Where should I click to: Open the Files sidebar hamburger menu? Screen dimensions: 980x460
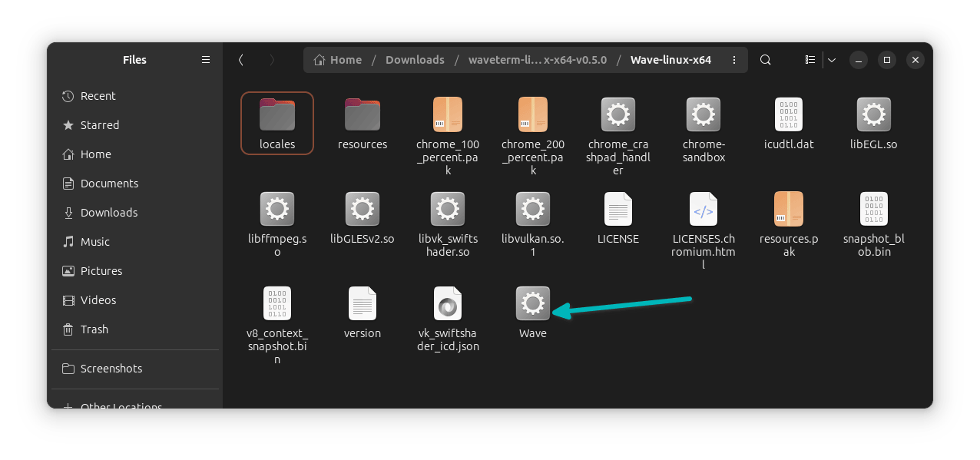click(x=205, y=60)
